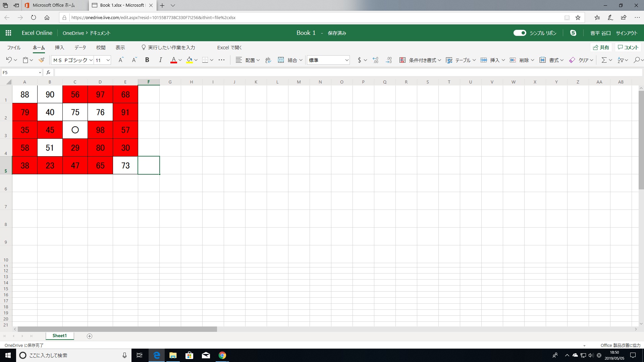The height and width of the screenshot is (362, 644).
Task: Click the Excel で開く link
Action: (229, 48)
